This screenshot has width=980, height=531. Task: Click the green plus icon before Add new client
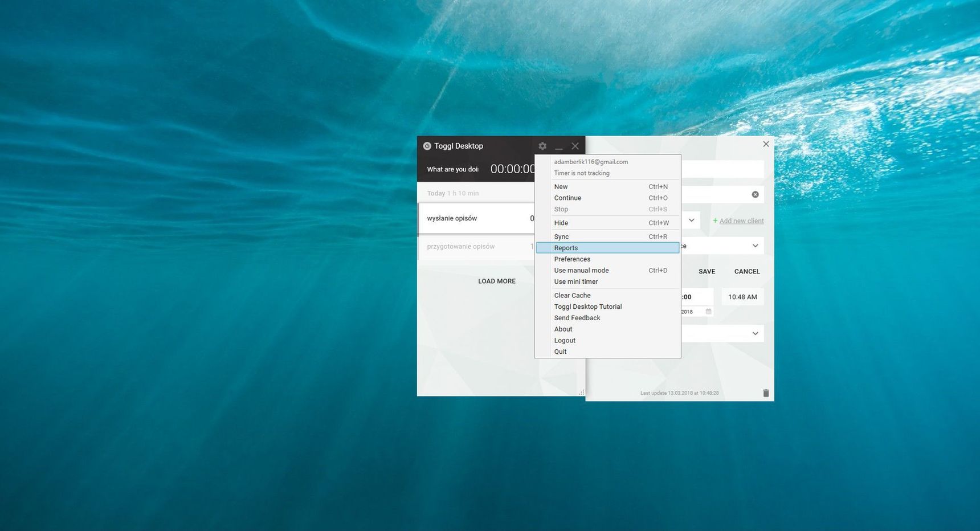[x=715, y=220]
